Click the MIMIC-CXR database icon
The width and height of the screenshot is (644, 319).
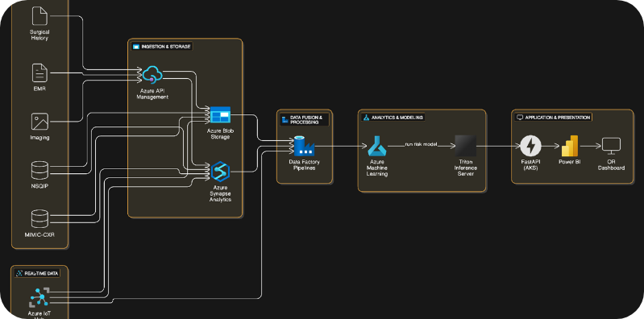click(39, 219)
